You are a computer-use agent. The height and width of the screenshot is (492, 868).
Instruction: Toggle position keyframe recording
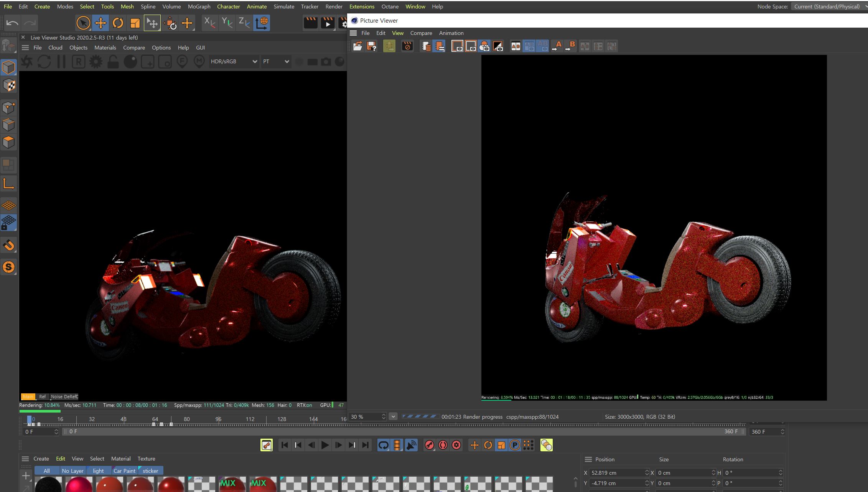[474, 445]
